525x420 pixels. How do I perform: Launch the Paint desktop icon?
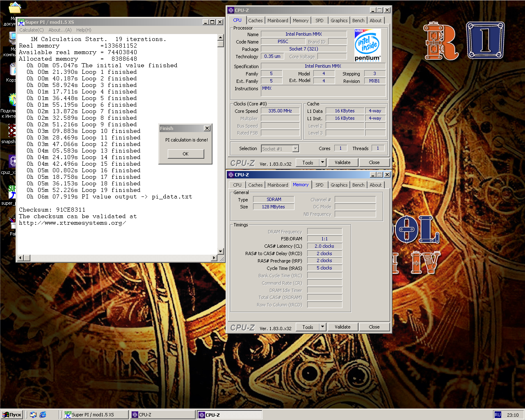coord(13,223)
